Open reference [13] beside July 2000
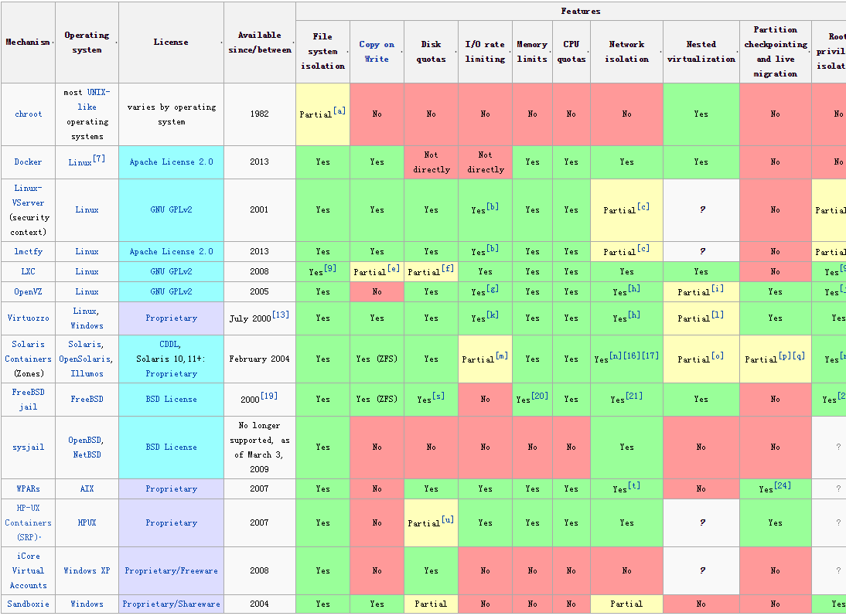 281,315
